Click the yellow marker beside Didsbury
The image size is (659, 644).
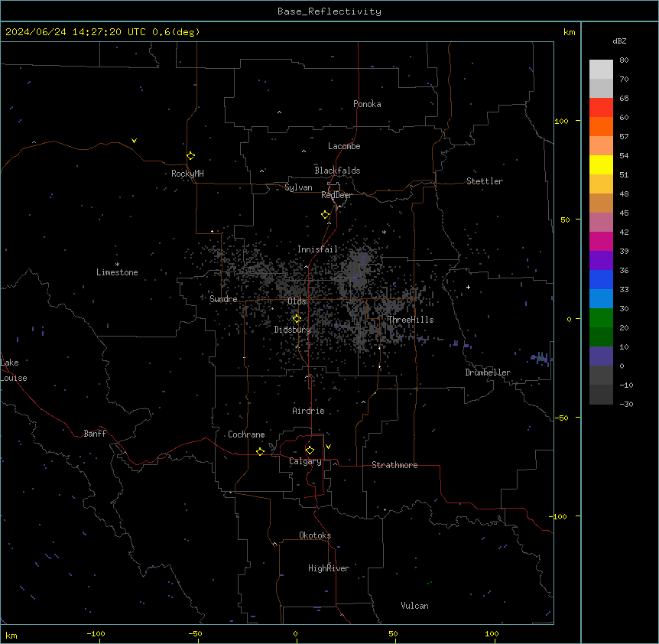point(297,318)
